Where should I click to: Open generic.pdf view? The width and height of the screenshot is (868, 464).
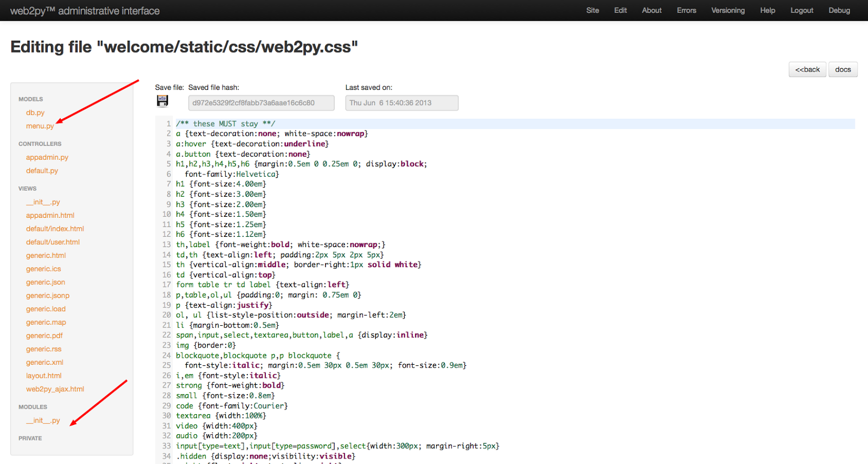[44, 336]
